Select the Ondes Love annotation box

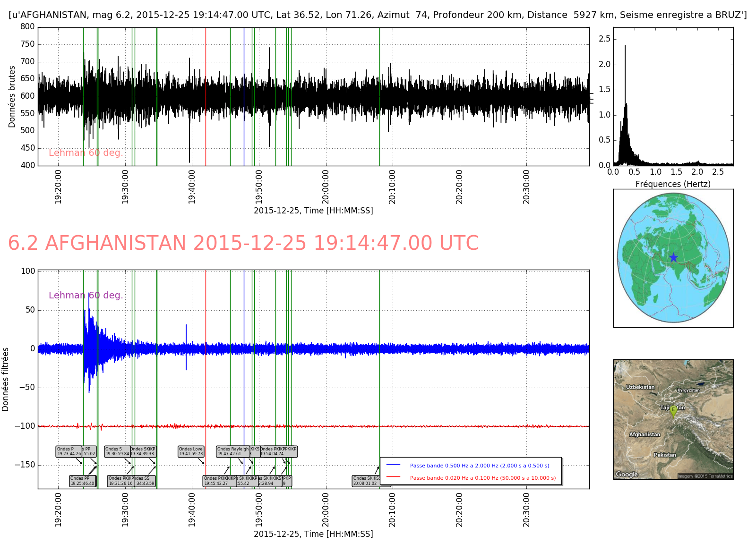click(191, 451)
